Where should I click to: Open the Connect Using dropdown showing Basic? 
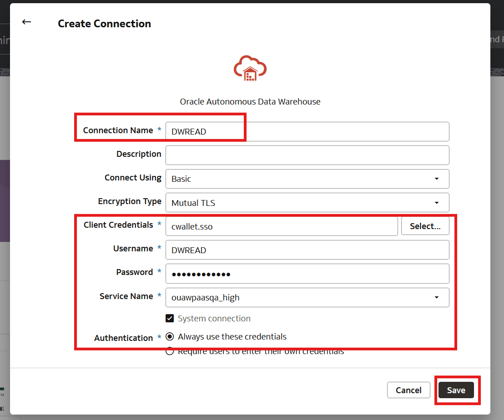(307, 179)
